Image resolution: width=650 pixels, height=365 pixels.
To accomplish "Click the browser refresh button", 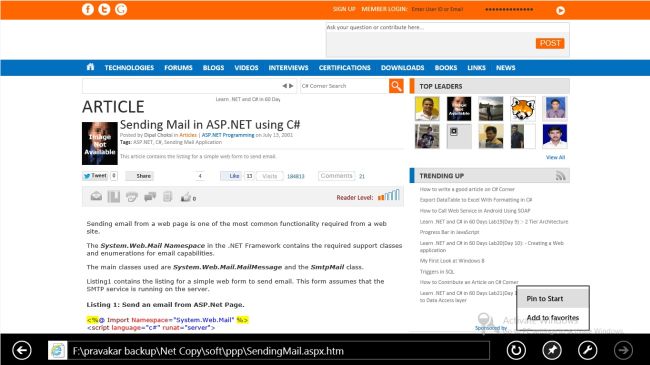I will [516, 350].
